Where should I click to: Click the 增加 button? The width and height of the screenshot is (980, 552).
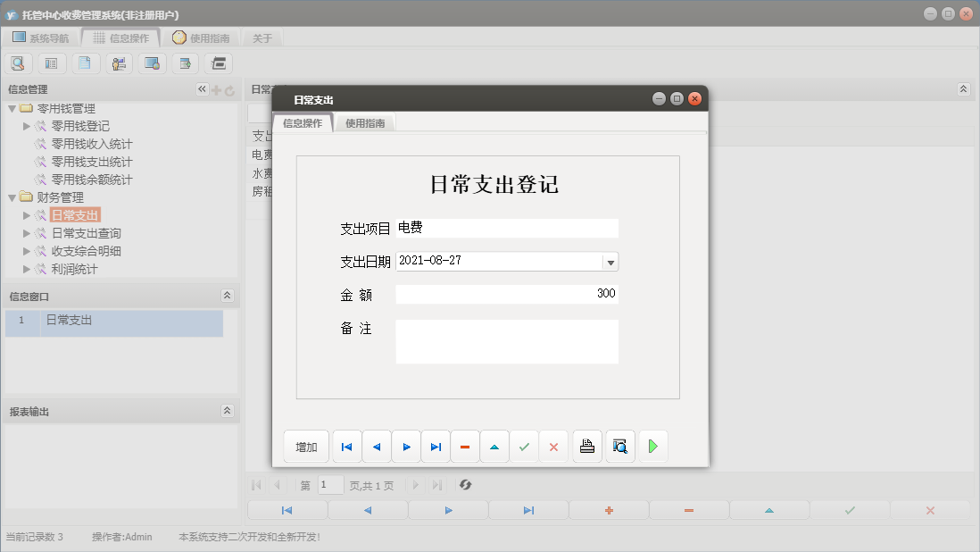(x=306, y=447)
